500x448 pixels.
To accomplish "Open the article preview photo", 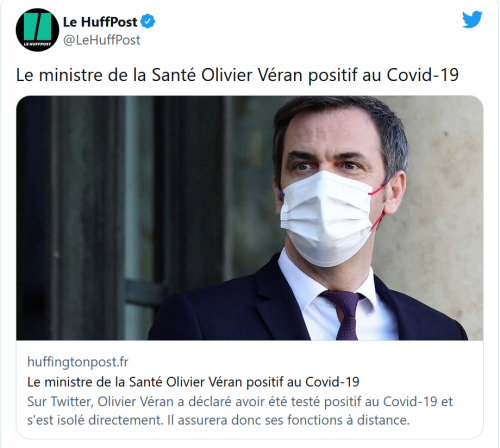I will (250, 218).
